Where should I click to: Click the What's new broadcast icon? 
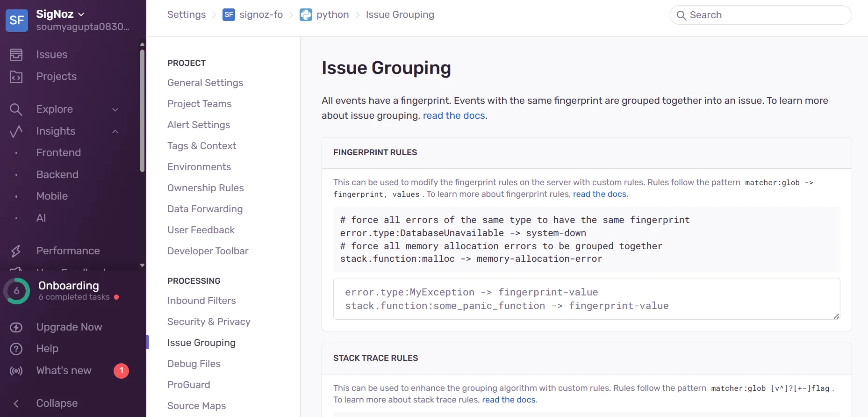click(x=16, y=371)
